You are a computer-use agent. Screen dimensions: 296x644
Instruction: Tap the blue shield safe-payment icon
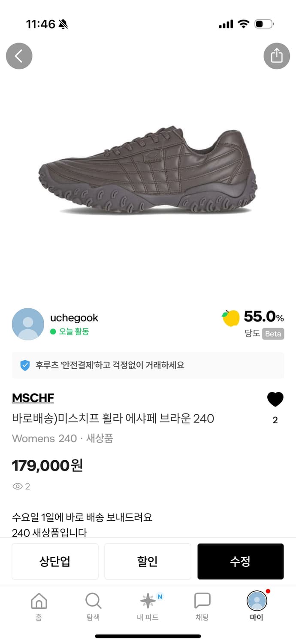pos(25,365)
